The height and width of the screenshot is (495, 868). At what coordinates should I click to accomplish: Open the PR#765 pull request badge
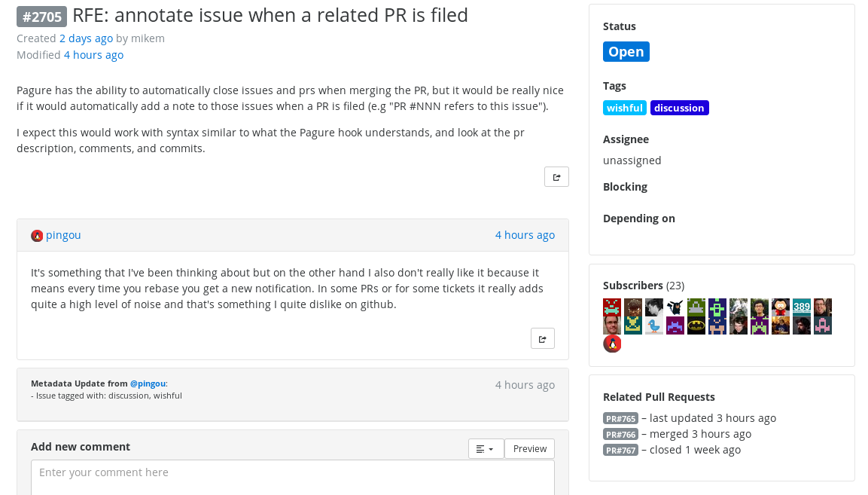point(620,418)
